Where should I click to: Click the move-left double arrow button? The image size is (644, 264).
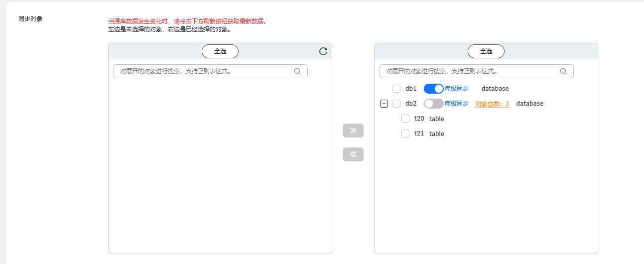pos(353,154)
